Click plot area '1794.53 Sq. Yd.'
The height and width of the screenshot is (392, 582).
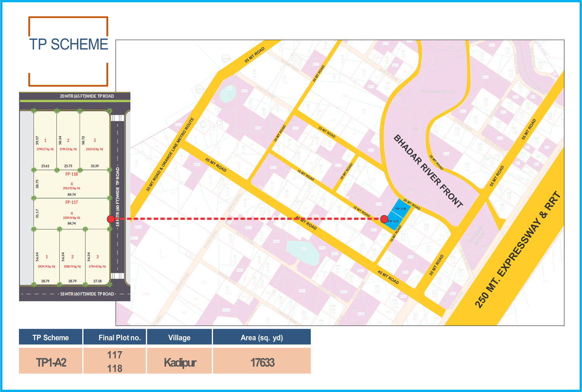[68, 149]
